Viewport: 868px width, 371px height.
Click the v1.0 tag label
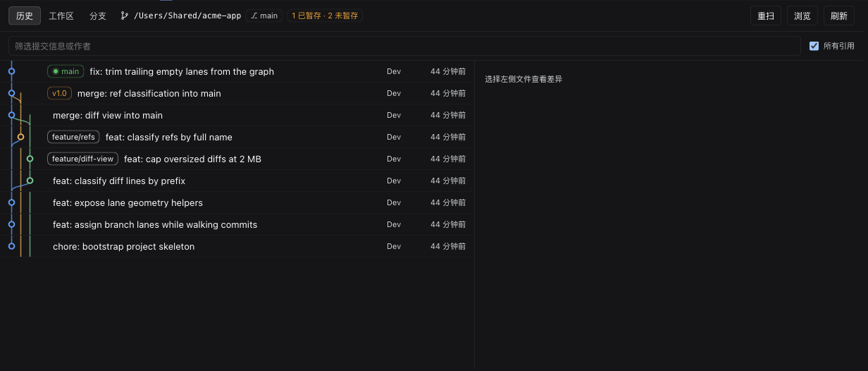click(59, 93)
